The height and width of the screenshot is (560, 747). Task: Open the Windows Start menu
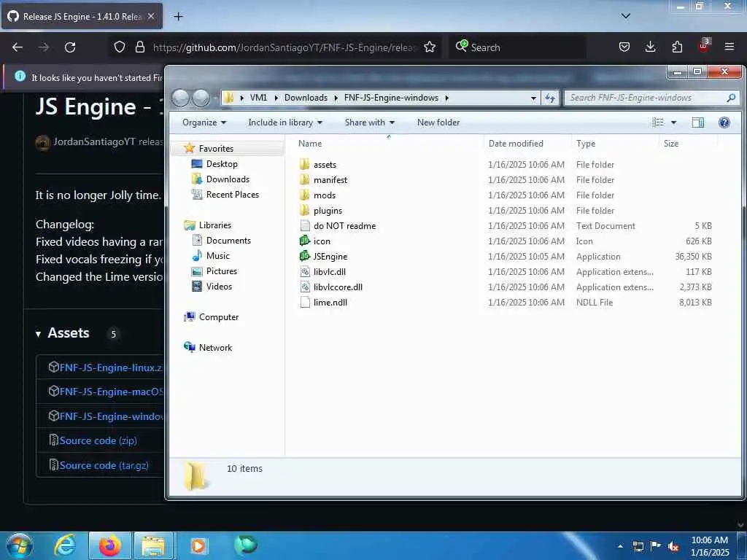tap(19, 545)
